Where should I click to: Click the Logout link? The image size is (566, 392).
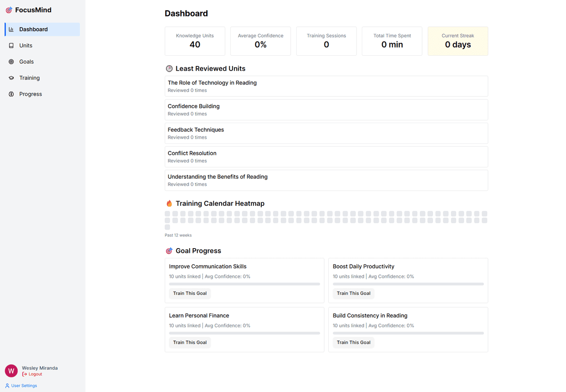(32, 374)
